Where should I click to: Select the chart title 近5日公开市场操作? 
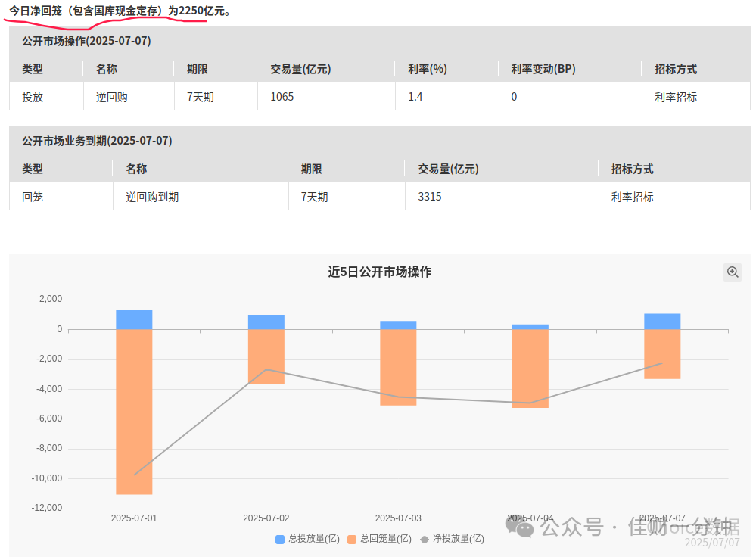380,272
